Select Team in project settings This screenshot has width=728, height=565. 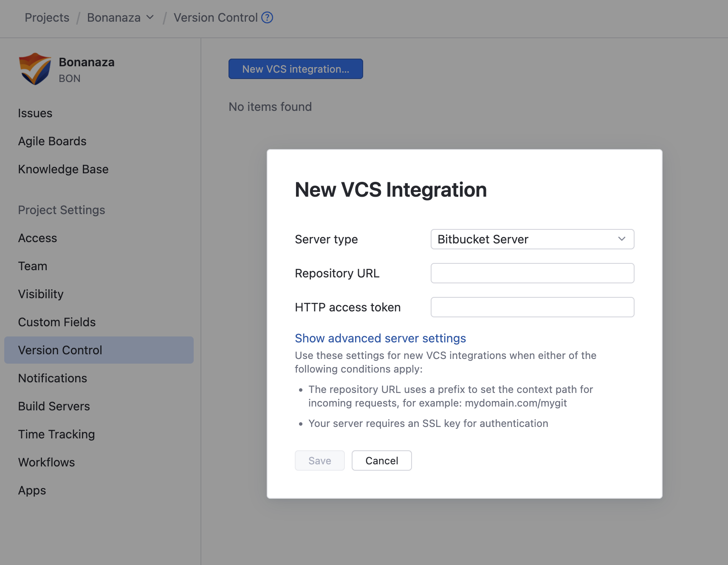33,266
